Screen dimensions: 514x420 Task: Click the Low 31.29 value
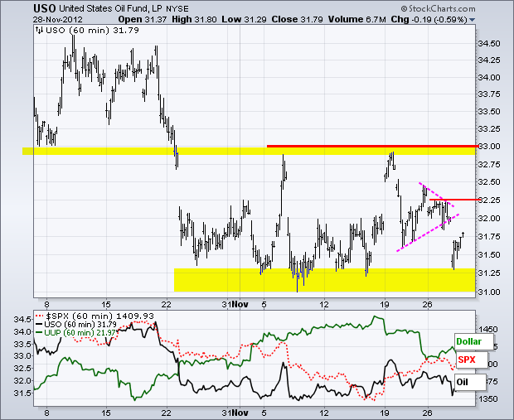tap(244, 20)
